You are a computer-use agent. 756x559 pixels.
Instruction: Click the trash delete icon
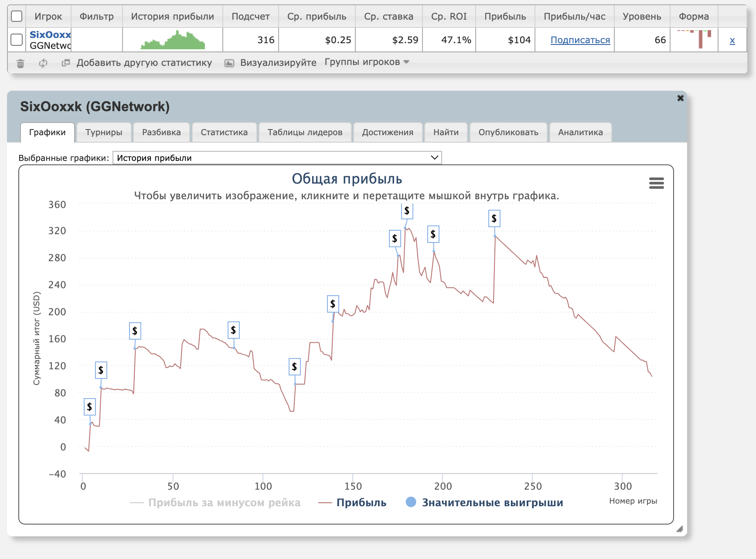tap(20, 64)
